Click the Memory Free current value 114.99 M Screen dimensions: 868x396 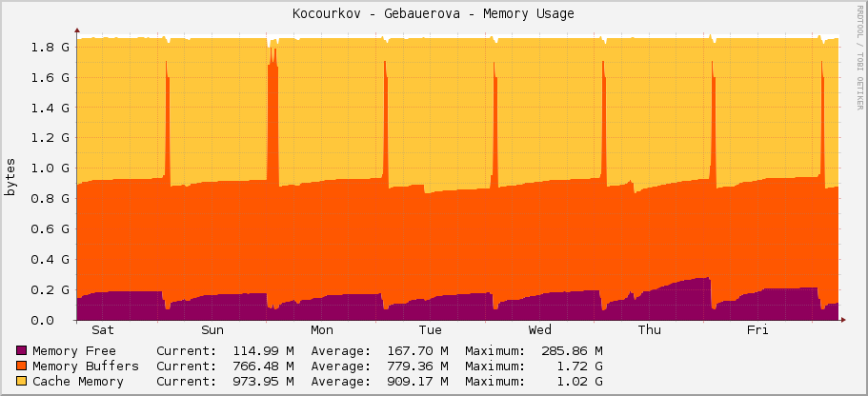(x=263, y=350)
